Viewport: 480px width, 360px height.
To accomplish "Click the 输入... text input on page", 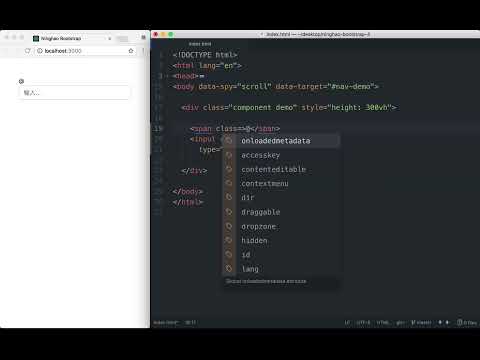I will (74, 93).
